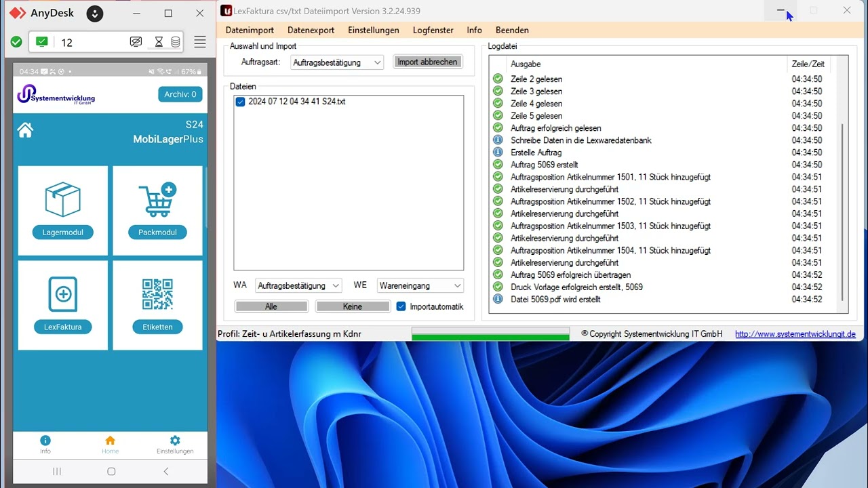Click info icon beside 'Datei 5069.pdf wird erstellt'
The height and width of the screenshot is (488, 868).
[x=498, y=299]
